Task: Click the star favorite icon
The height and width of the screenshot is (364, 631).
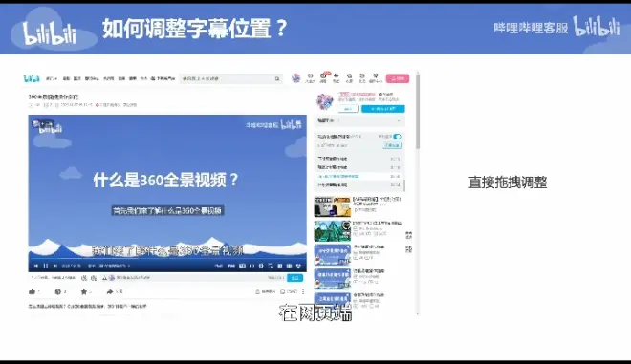Action: click(84, 291)
